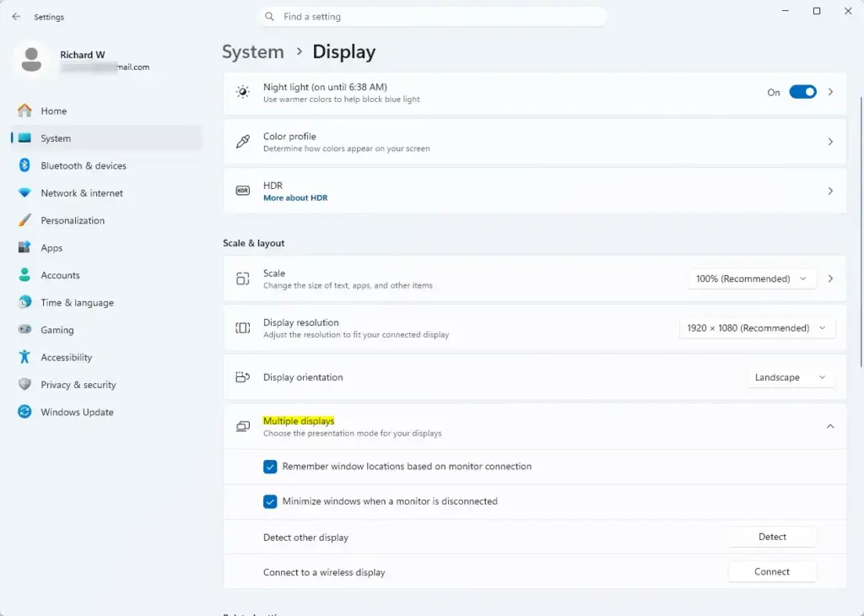The width and height of the screenshot is (864, 616).
Task: Click the vertical scrollbar on the right
Action: [x=861, y=231]
